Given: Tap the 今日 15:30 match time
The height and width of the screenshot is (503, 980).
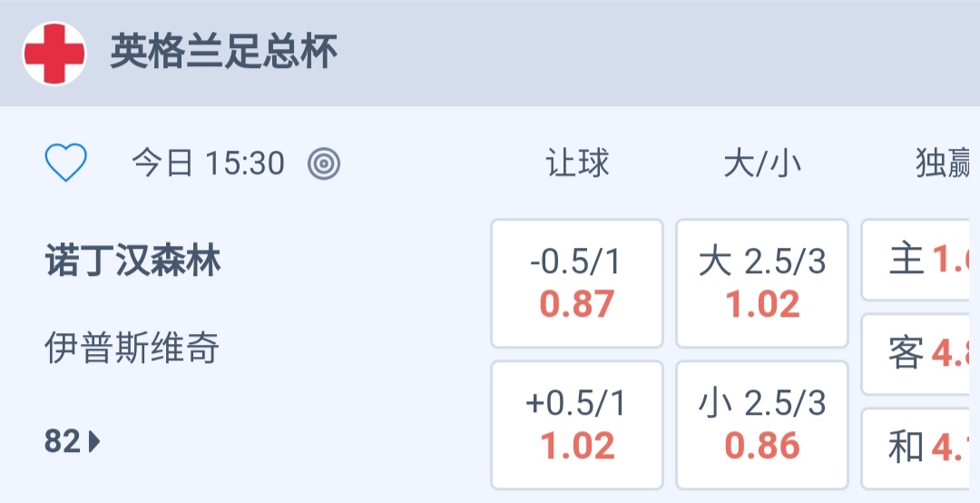Looking at the screenshot, I should [x=208, y=163].
